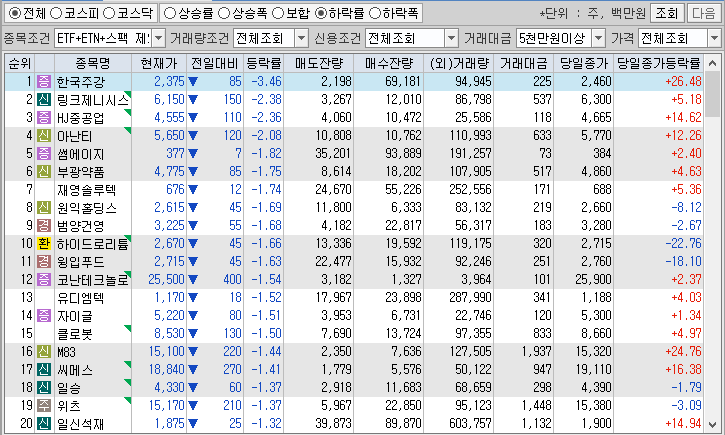Click the 증 badge icon for 코난테크놀로

click(43, 280)
